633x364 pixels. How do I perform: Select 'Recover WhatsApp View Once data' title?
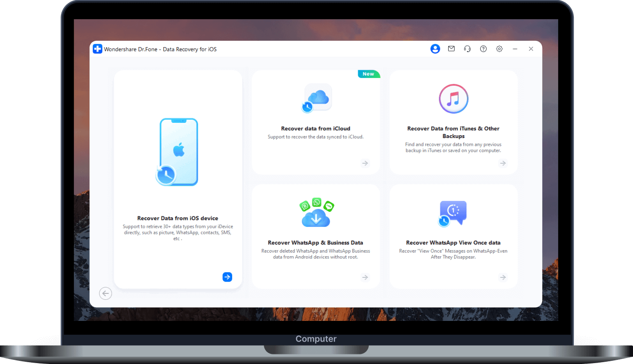[453, 243]
